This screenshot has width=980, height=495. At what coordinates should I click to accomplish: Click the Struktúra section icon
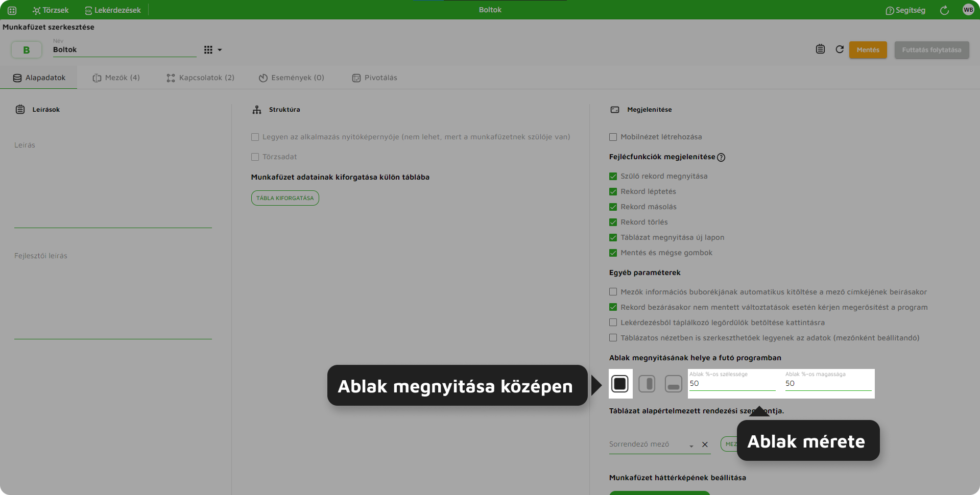tap(257, 110)
